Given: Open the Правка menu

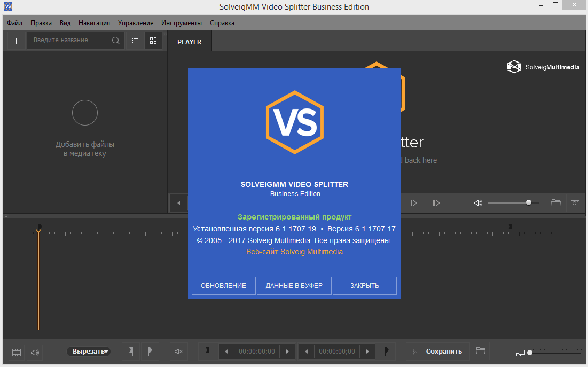Looking at the screenshot, I should click(41, 23).
